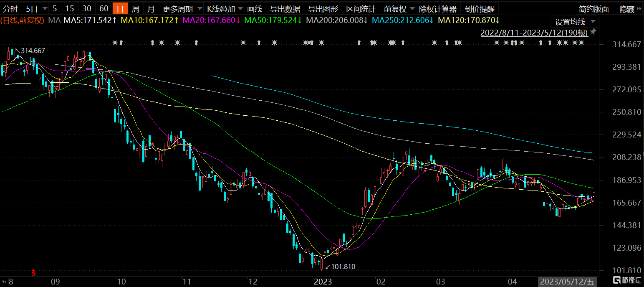The image size is (644, 287).
Task: Switch to 周 weekly K-line period
Action: tap(136, 9)
